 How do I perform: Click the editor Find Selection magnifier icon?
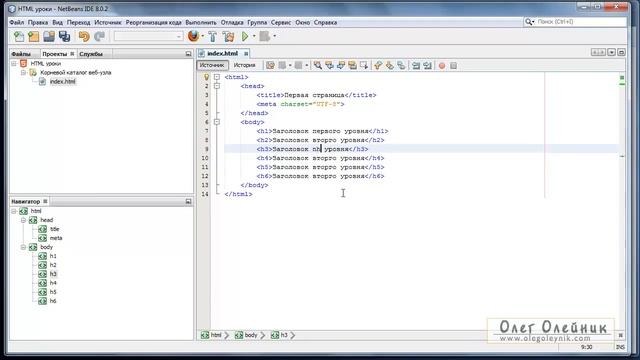coord(318,65)
